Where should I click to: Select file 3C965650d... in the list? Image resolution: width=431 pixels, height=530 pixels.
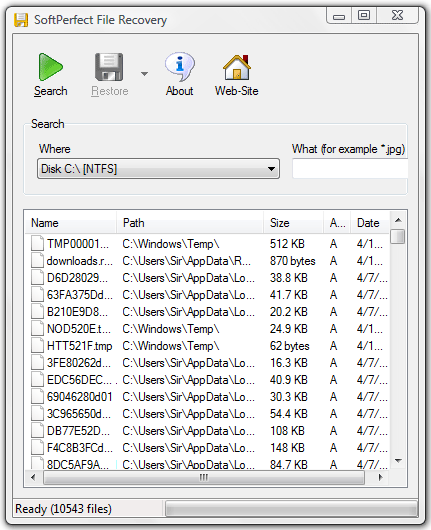click(79, 414)
